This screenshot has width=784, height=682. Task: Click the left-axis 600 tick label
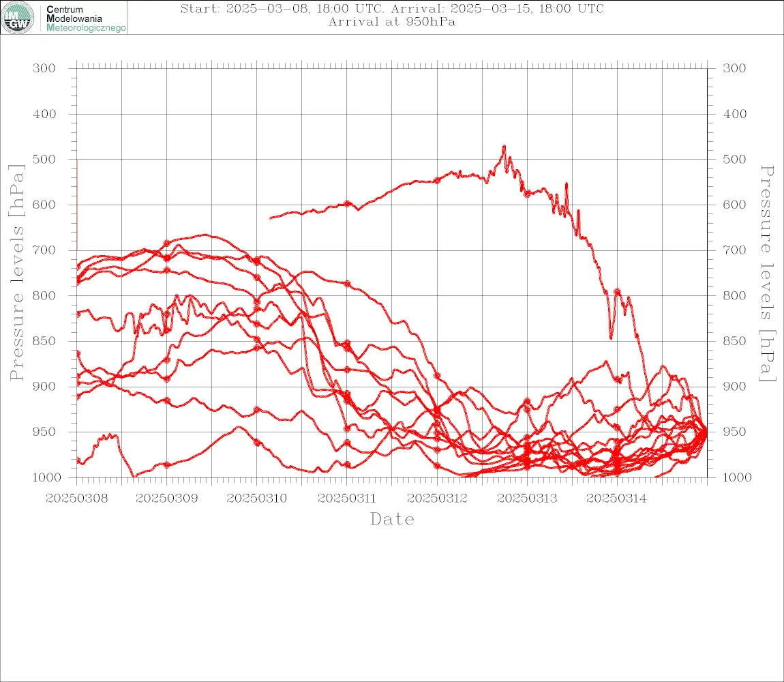pyautogui.click(x=44, y=205)
